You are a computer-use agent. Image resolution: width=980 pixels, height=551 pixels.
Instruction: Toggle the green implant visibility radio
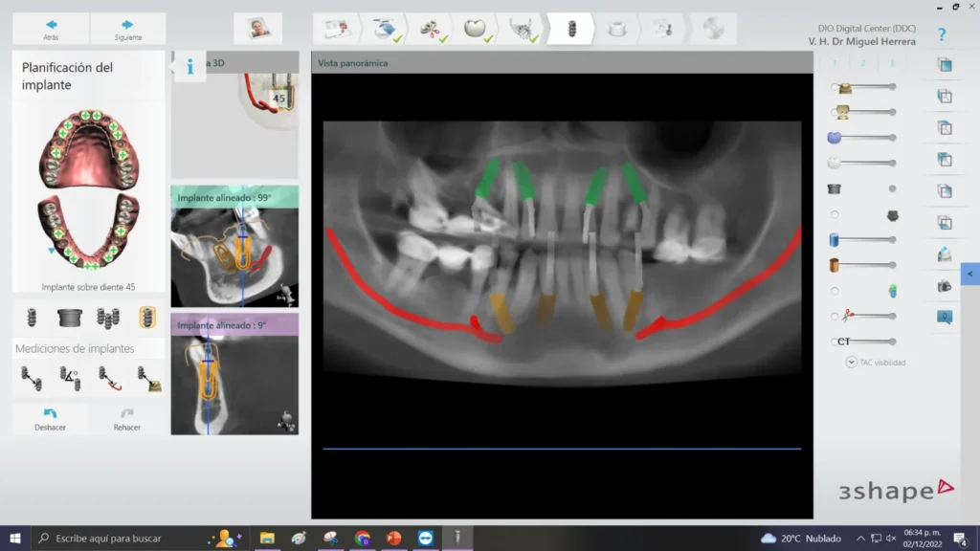tap(835, 291)
